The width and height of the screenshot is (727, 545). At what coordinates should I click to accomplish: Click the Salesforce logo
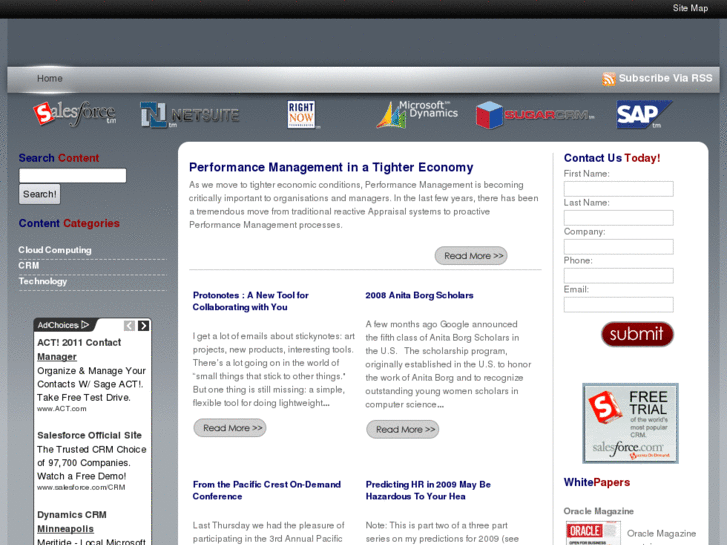tap(75, 114)
